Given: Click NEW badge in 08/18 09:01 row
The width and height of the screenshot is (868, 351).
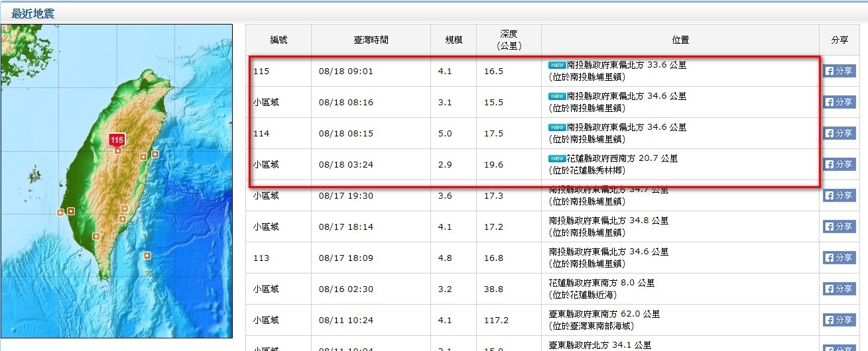Looking at the screenshot, I should coord(556,66).
